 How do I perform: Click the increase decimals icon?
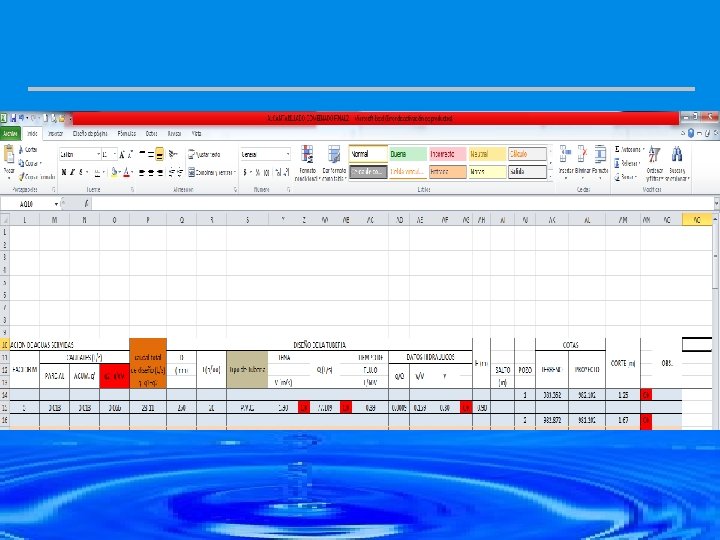(x=278, y=173)
